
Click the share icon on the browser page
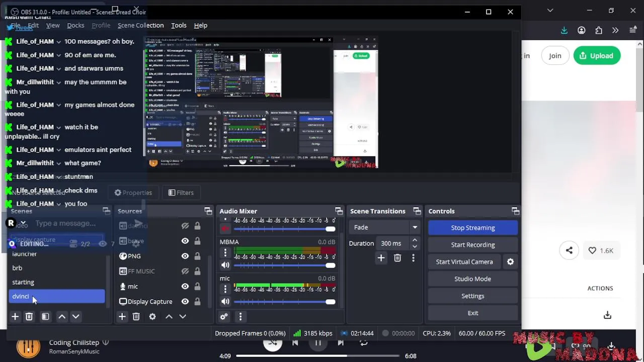pyautogui.click(x=569, y=250)
